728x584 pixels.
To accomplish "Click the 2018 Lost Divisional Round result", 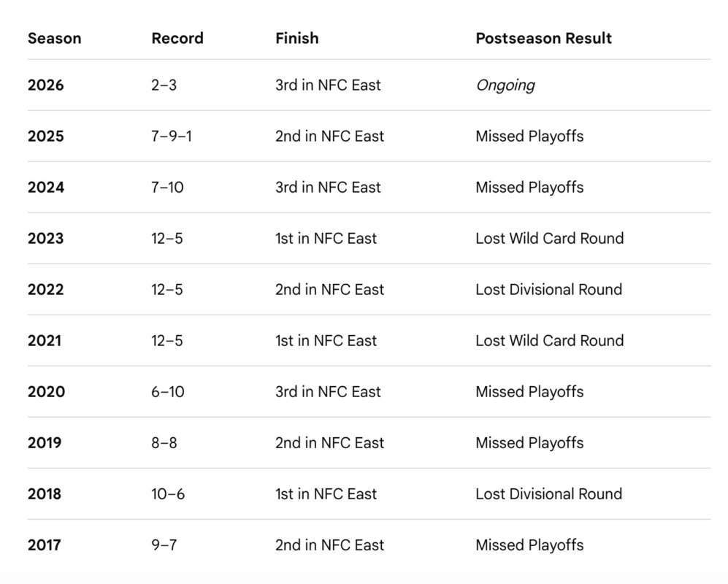I will (549, 493).
